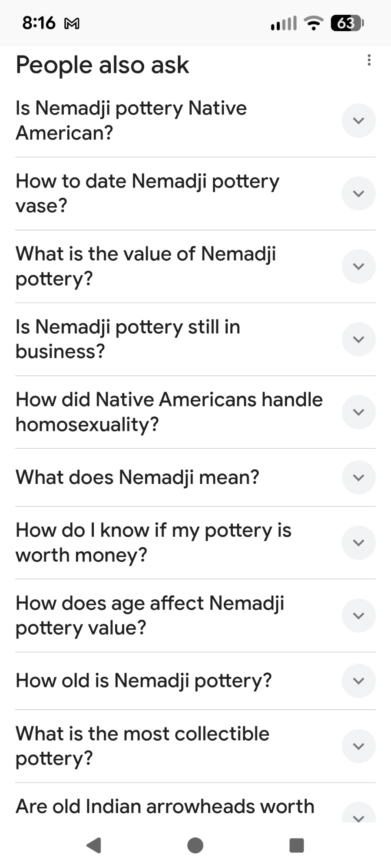Tap the Gmail notification icon in status bar

72,23
